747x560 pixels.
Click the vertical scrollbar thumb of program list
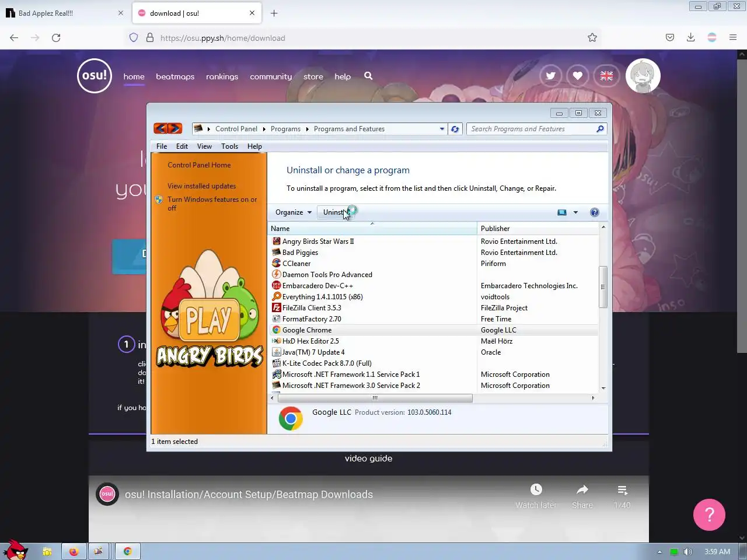tap(603, 286)
